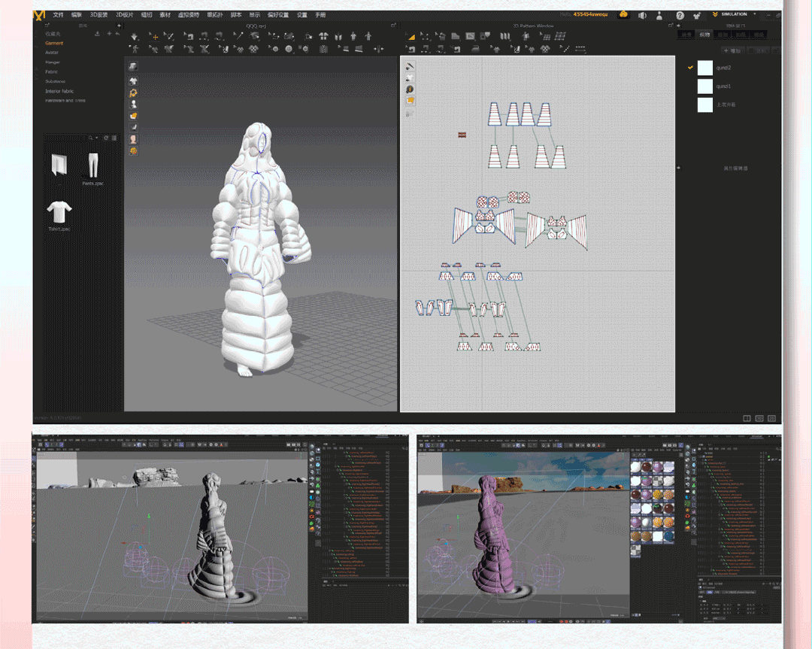The width and height of the screenshot is (812, 649).
Task: Click the Library refresh icon
Action: 106,138
